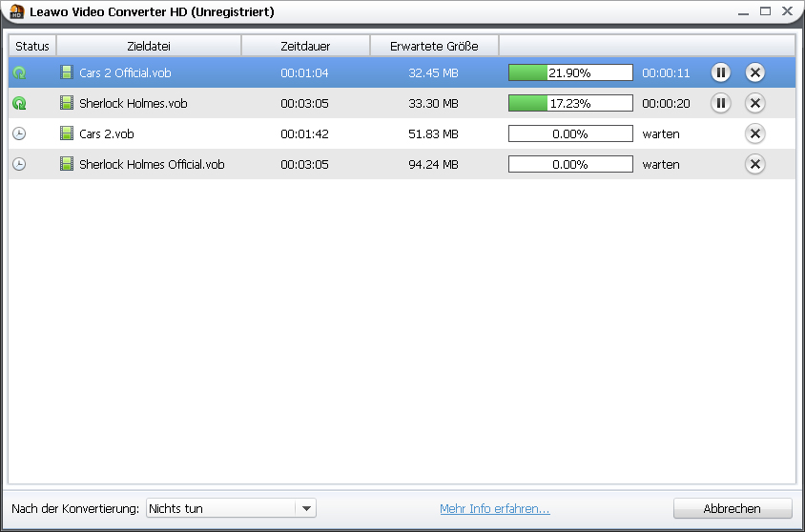Screen dimensions: 805x532
Task: Remove Sherlock Holmes Official.vob from the queue
Action: [755, 164]
